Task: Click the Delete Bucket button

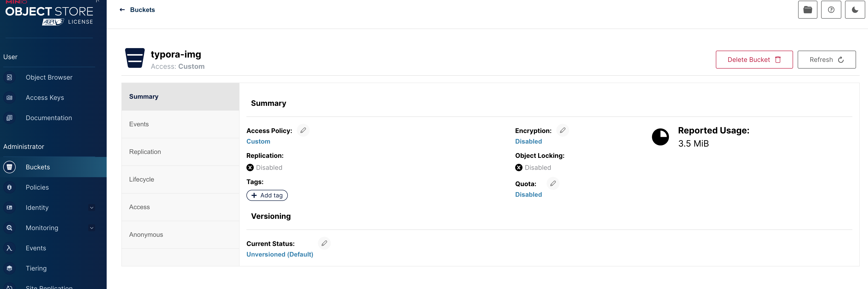Action: tap(754, 60)
